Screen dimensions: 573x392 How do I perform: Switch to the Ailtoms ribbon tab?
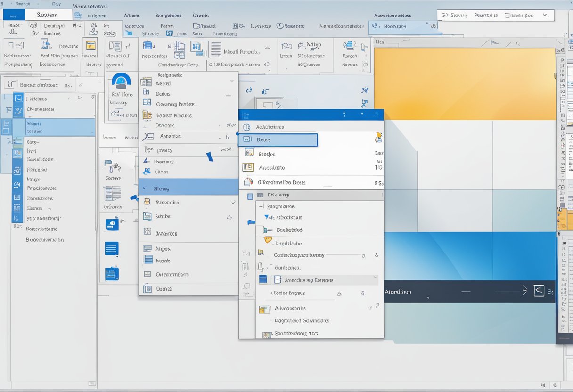132,15
